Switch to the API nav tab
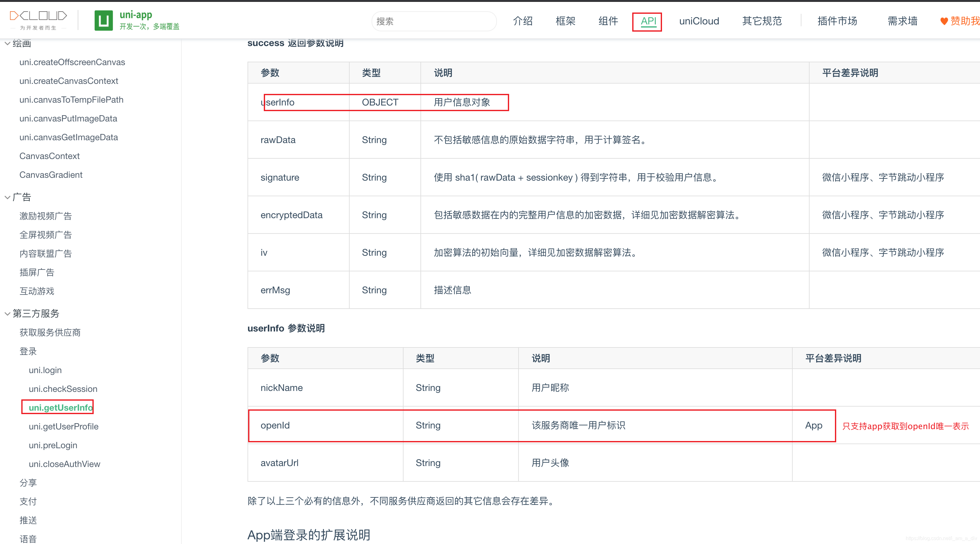Image resolution: width=980 pixels, height=544 pixels. pos(648,21)
